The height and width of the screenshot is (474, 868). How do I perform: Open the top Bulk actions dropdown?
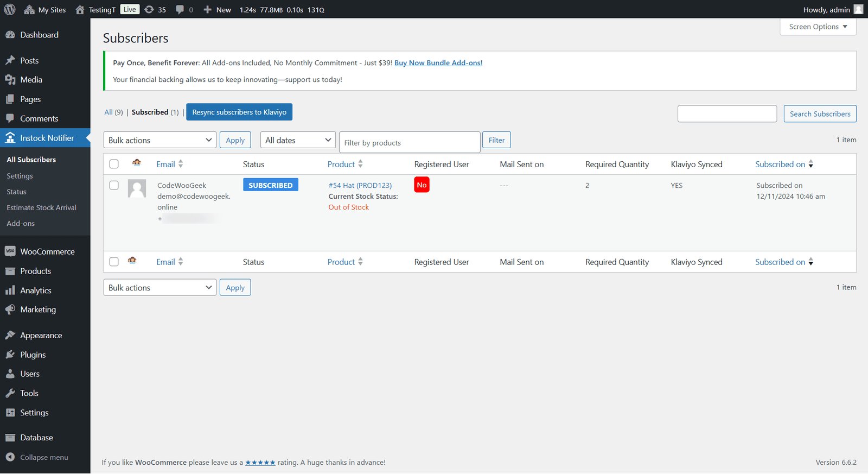[x=159, y=140]
